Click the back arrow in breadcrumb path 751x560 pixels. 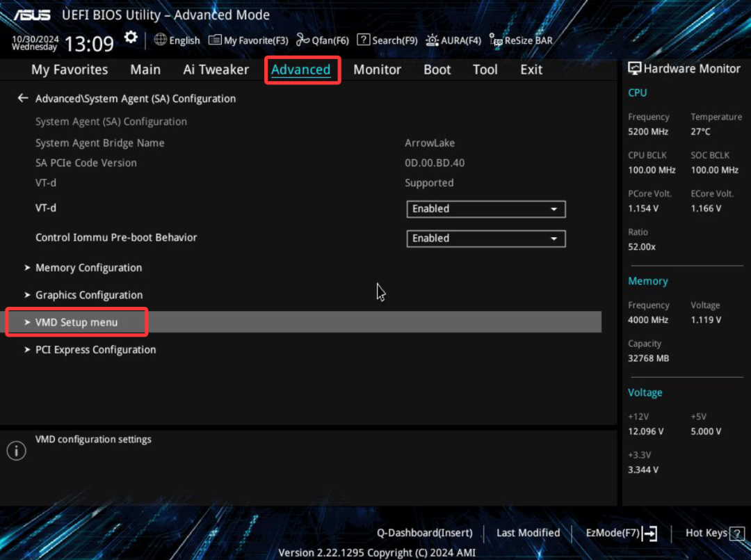[x=23, y=99]
